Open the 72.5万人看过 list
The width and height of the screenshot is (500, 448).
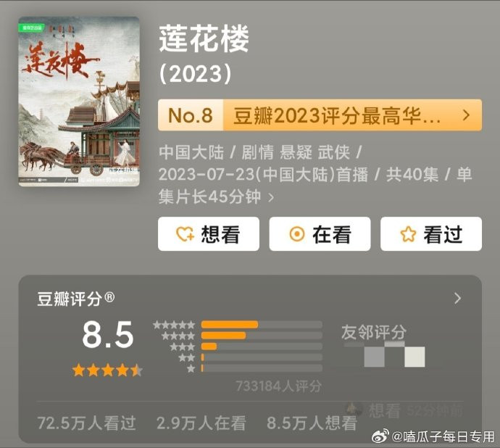(87, 423)
